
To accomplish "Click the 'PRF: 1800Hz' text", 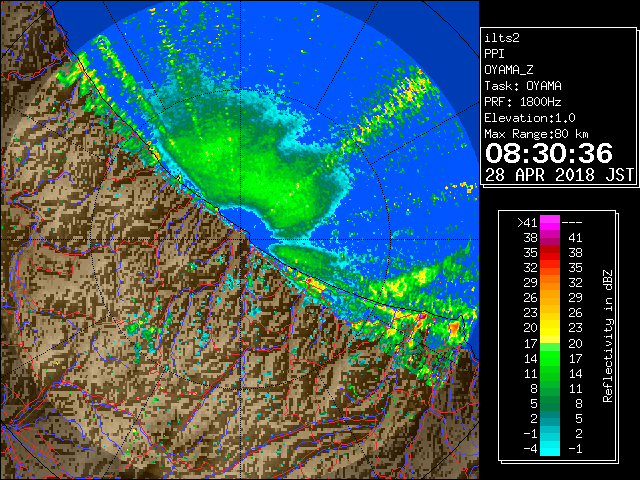I will click(523, 102).
